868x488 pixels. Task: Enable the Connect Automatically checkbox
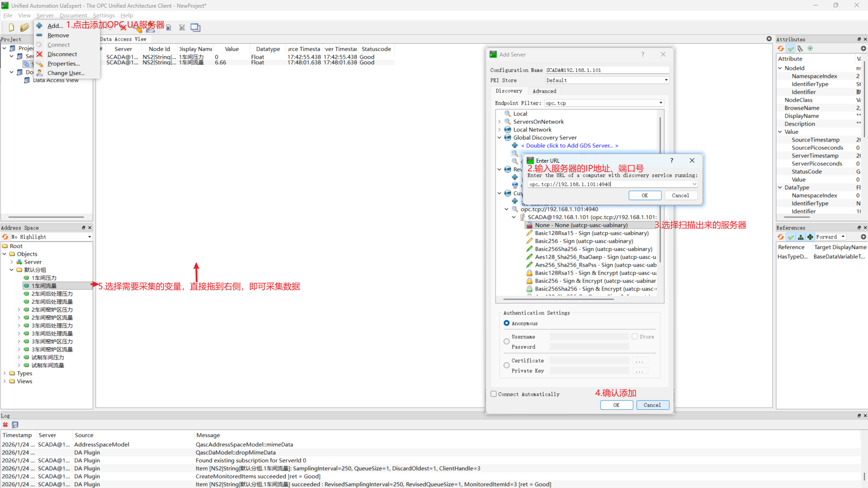click(x=494, y=394)
